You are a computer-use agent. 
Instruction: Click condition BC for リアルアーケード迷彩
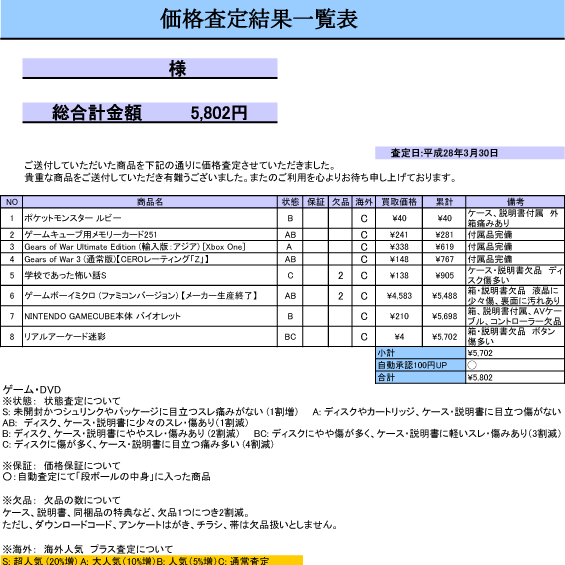(x=290, y=337)
